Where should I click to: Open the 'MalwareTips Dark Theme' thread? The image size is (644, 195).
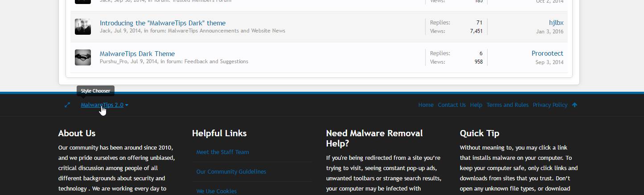(x=137, y=54)
